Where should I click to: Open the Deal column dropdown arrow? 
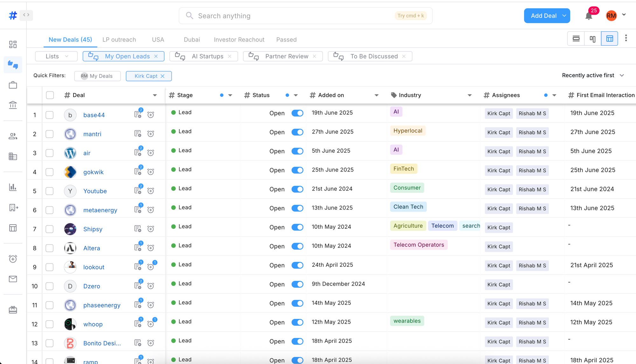tap(155, 95)
